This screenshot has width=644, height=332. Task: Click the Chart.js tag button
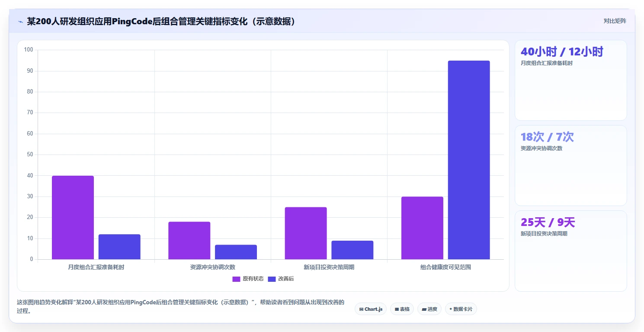(371, 309)
